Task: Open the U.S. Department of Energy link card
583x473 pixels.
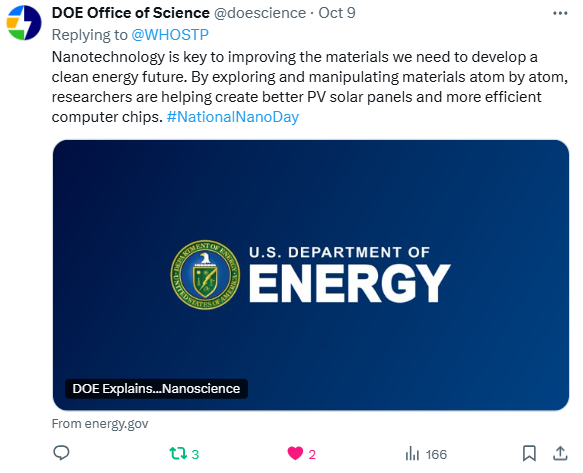Action: [x=311, y=275]
